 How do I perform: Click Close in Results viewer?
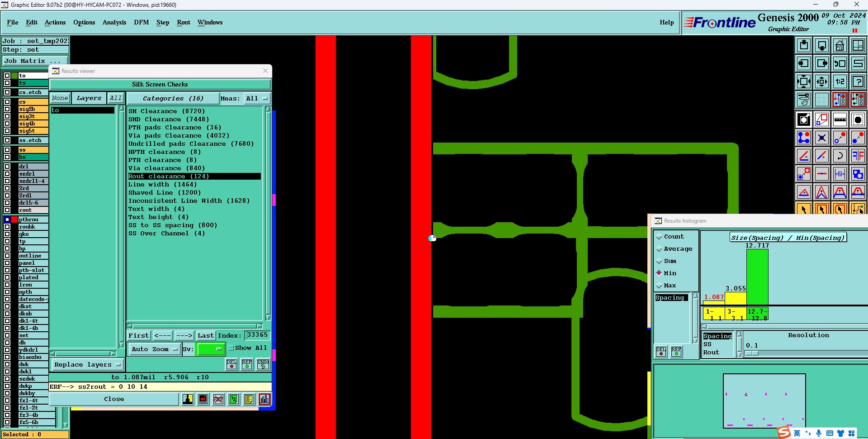coord(114,399)
